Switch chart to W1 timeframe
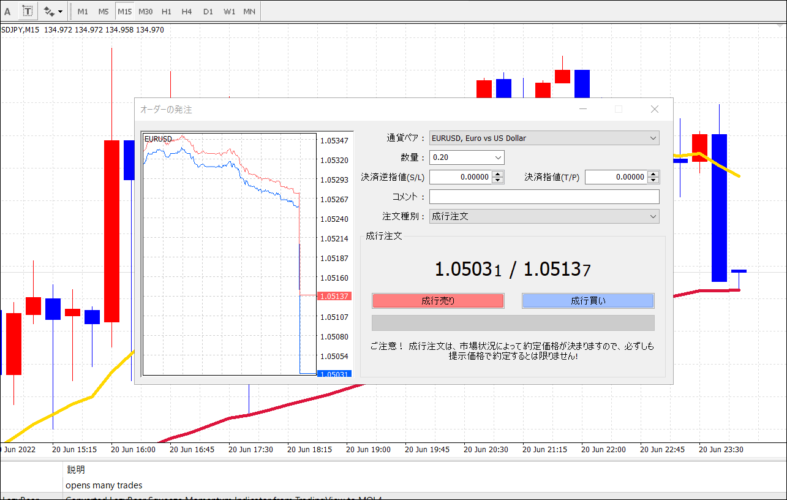Viewport: 787px width, 500px height. tap(229, 11)
